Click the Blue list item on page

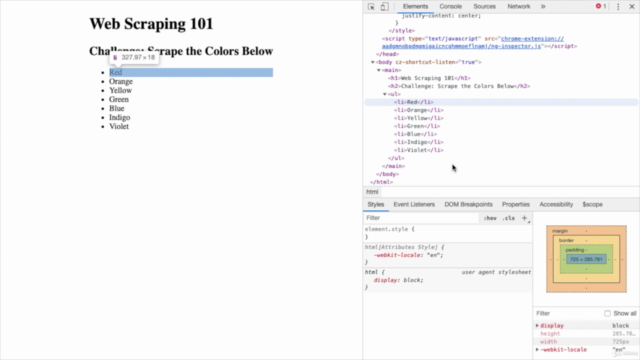click(x=117, y=109)
